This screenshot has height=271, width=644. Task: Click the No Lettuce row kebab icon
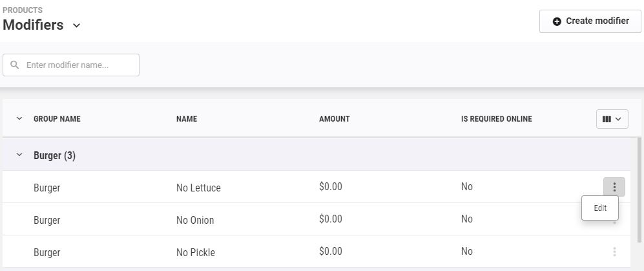614,187
